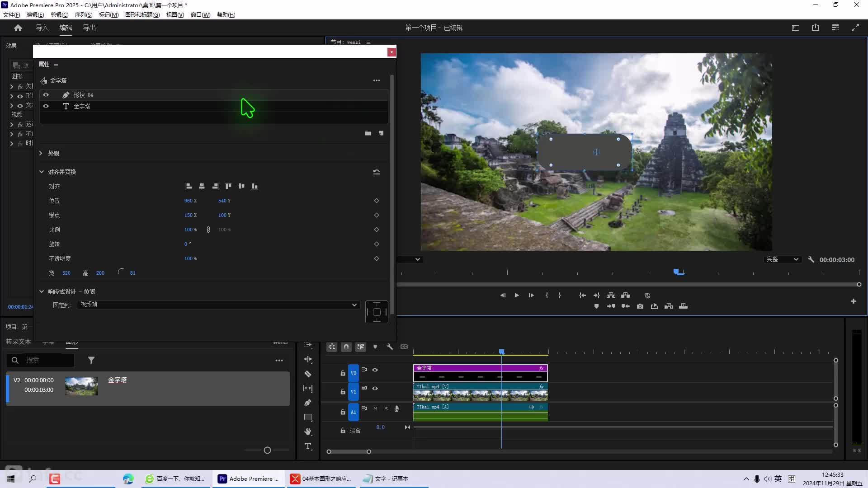This screenshot has height=488, width=868.
Task: Step back one frame
Action: coord(503,295)
